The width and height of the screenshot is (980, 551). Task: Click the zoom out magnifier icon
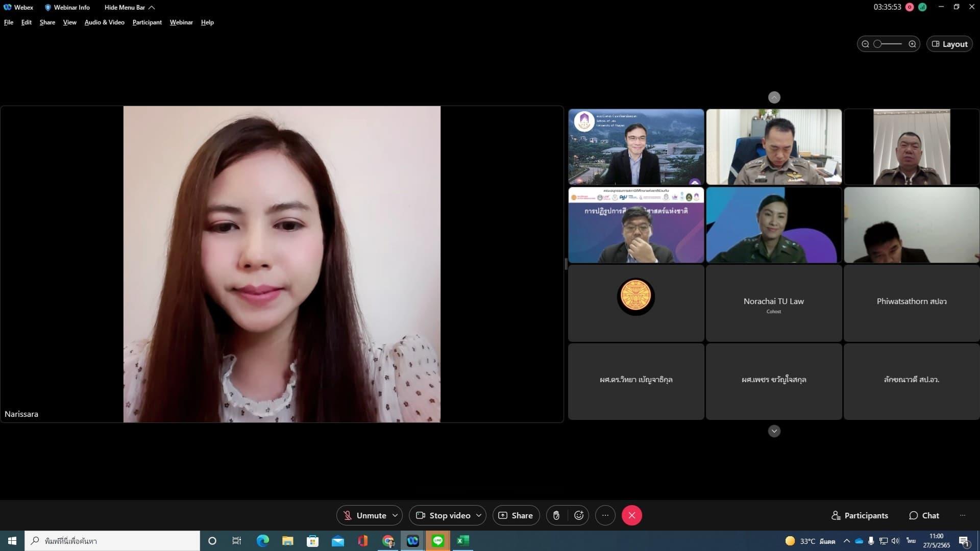865,44
